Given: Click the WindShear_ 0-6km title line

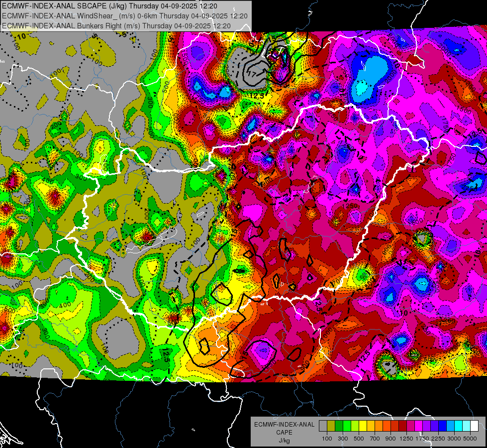Looking at the screenshot, I should point(124,16).
